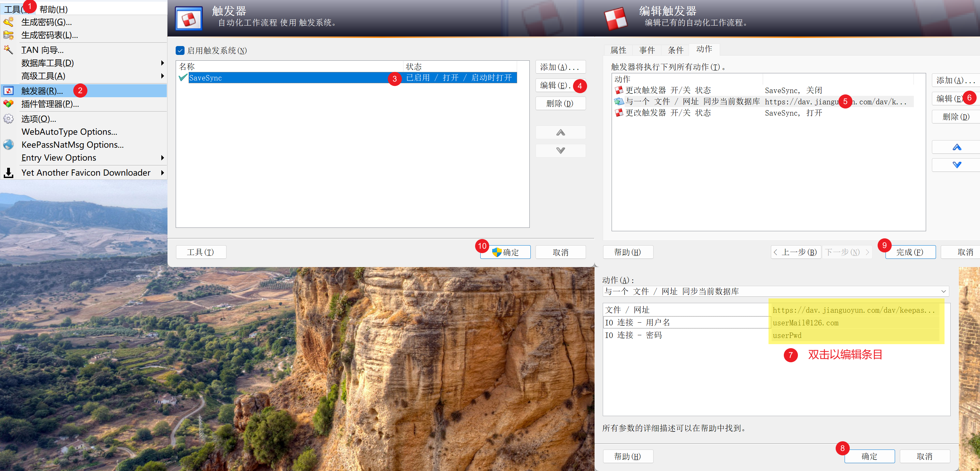
Task: Click the TAN wizard wand icon
Action: 9,49
